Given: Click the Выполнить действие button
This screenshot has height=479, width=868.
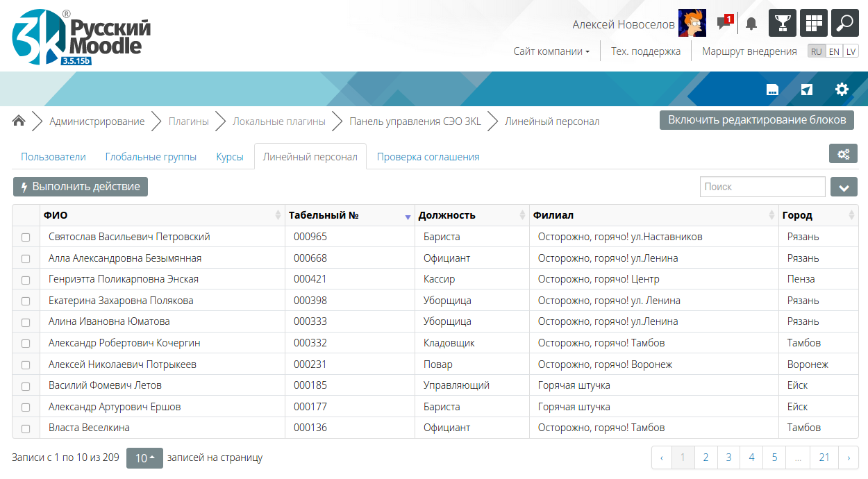Looking at the screenshot, I should click(81, 187).
